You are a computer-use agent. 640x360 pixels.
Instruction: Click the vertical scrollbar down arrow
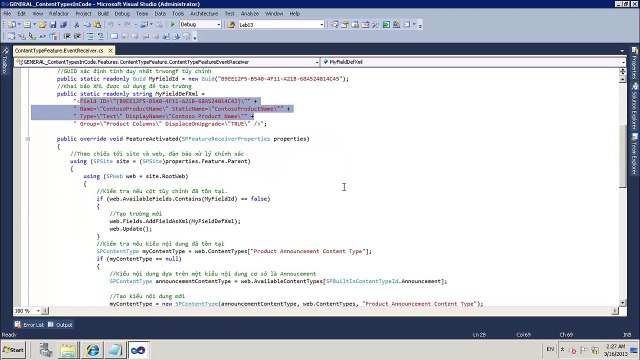tap(622, 302)
